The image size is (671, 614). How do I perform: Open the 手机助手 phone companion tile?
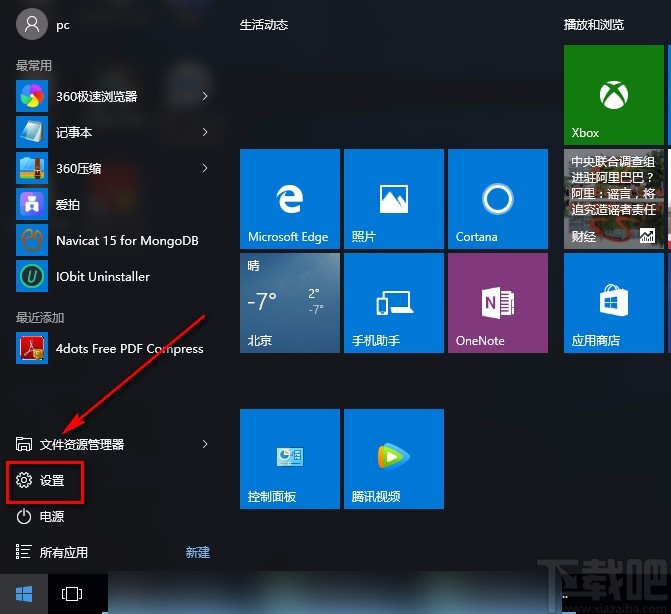tap(394, 303)
